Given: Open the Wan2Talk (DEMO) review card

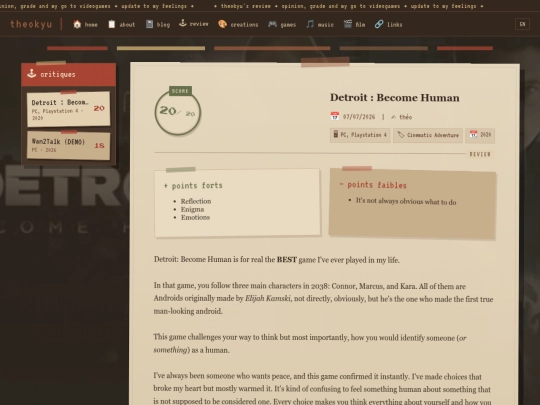Looking at the screenshot, I should 69,145.
